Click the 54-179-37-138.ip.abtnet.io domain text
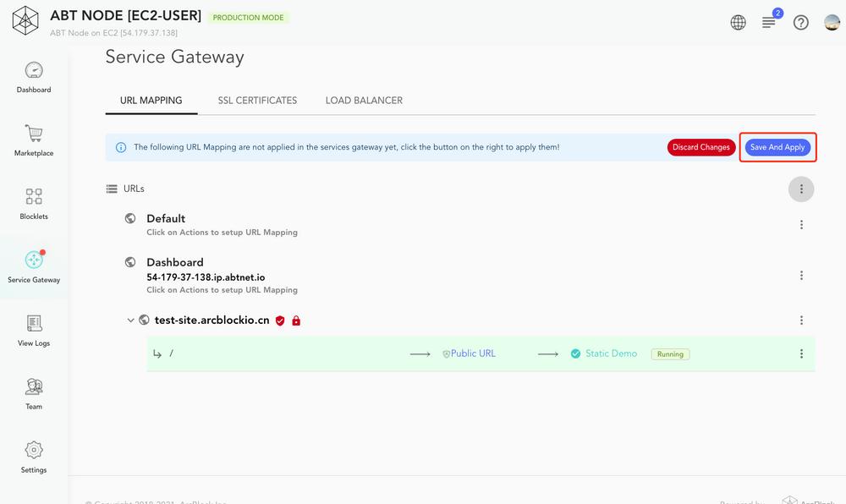This screenshot has height=504, width=846. (x=206, y=277)
